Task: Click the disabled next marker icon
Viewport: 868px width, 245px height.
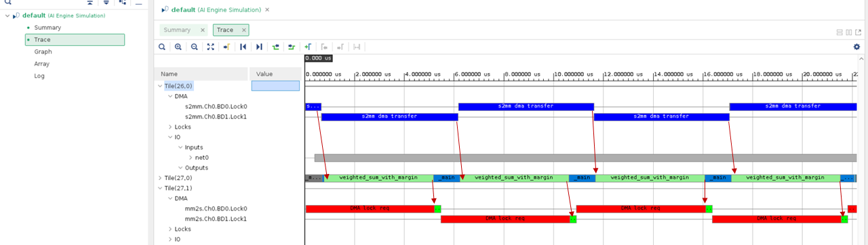Action: [x=340, y=47]
